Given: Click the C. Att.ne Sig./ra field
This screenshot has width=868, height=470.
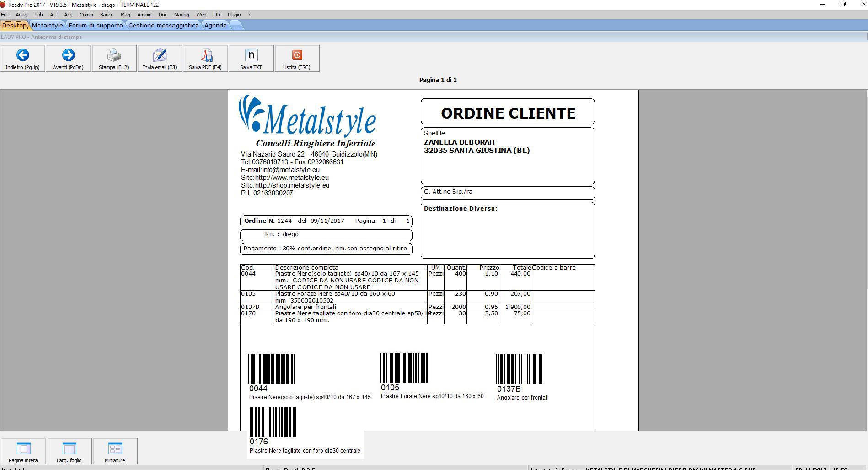Looking at the screenshot, I should (508, 192).
